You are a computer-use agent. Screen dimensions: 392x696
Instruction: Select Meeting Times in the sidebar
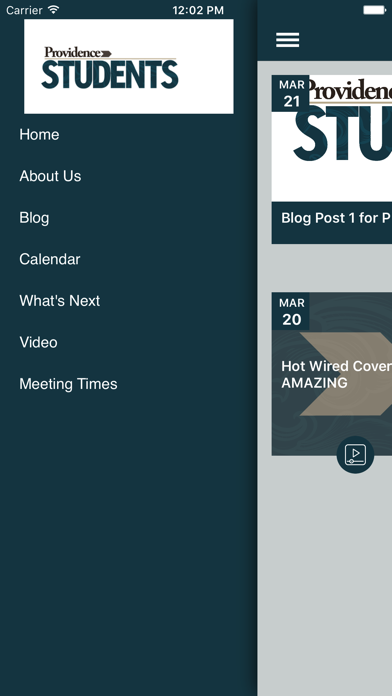pos(68,384)
